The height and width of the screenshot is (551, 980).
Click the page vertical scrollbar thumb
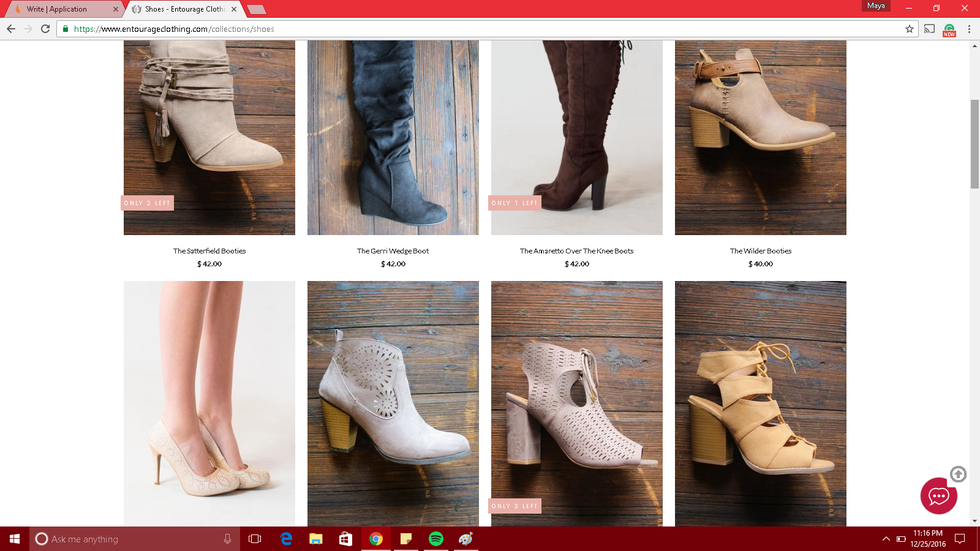(974, 144)
